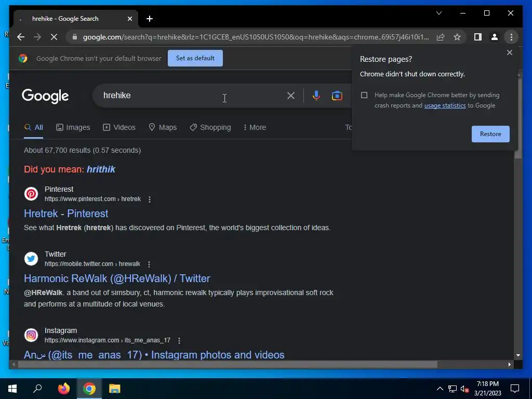Click the Chrome taskbar icon
This screenshot has height=399, width=532.
click(89, 389)
